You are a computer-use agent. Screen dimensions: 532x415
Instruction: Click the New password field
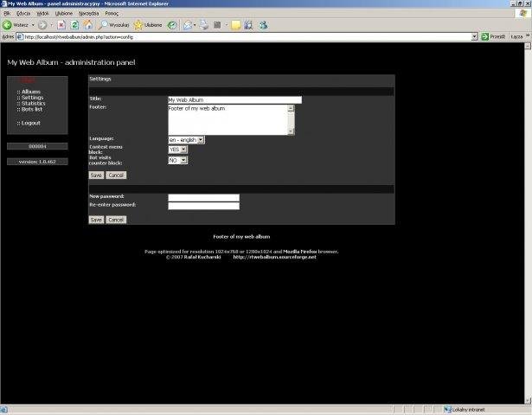pyautogui.click(x=203, y=198)
